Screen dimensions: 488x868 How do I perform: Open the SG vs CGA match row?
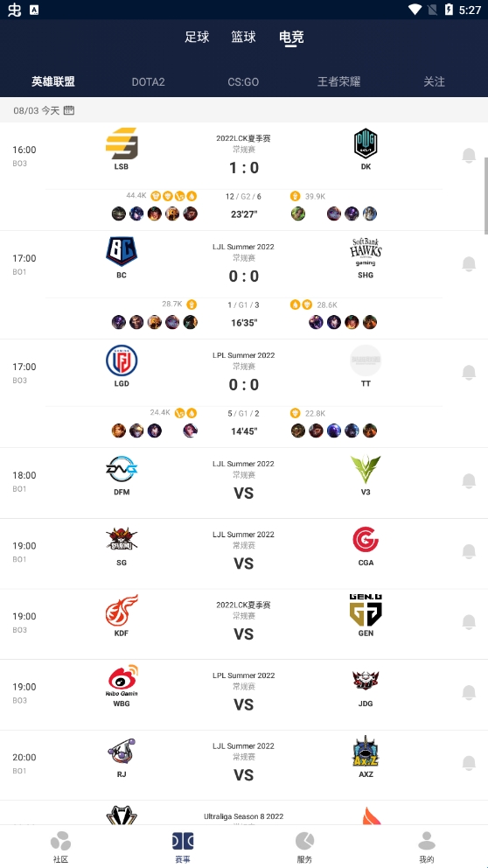[x=243, y=554]
